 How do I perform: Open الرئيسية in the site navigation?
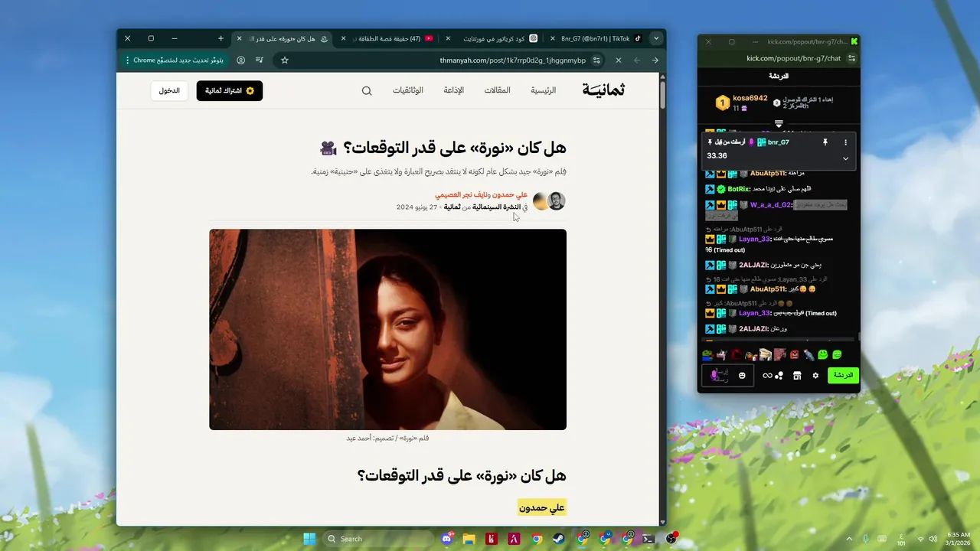click(544, 90)
